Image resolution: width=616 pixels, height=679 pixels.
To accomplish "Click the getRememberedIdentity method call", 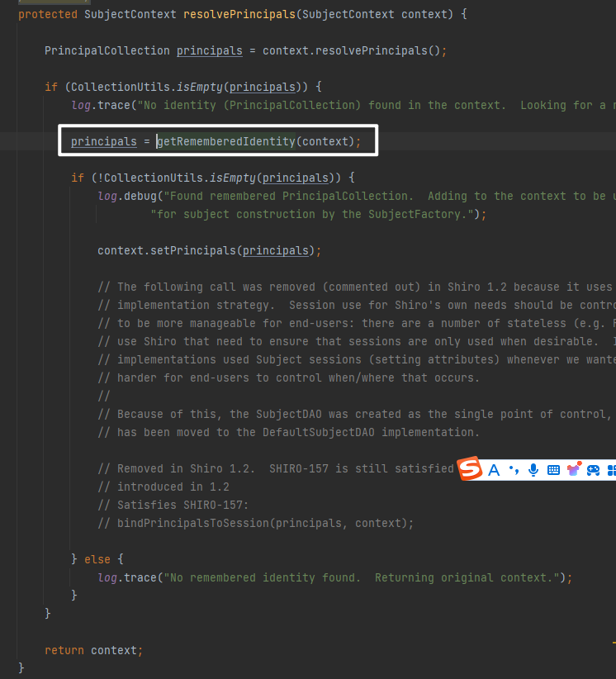I will point(225,141).
